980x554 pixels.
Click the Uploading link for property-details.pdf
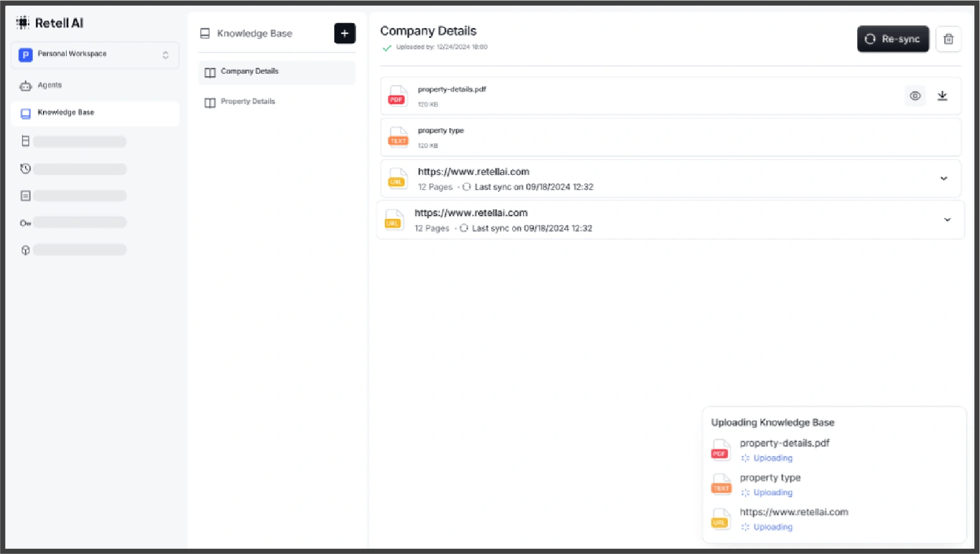pyautogui.click(x=772, y=457)
